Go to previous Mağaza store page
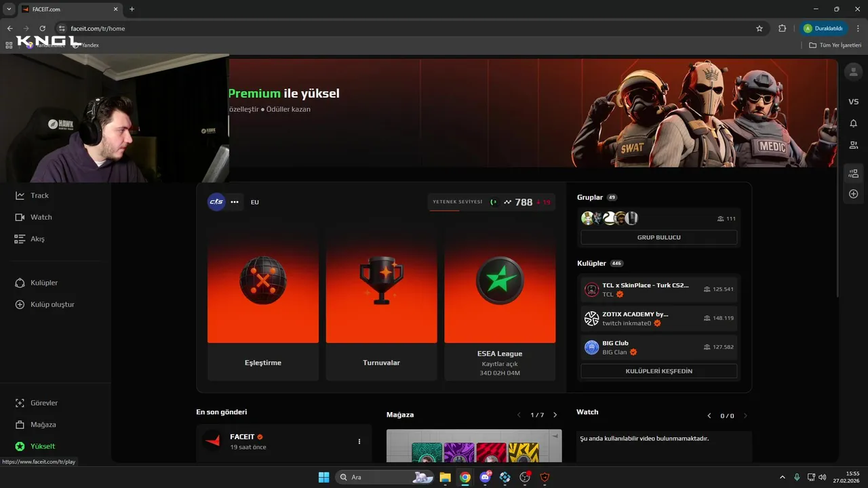 pos(519,415)
